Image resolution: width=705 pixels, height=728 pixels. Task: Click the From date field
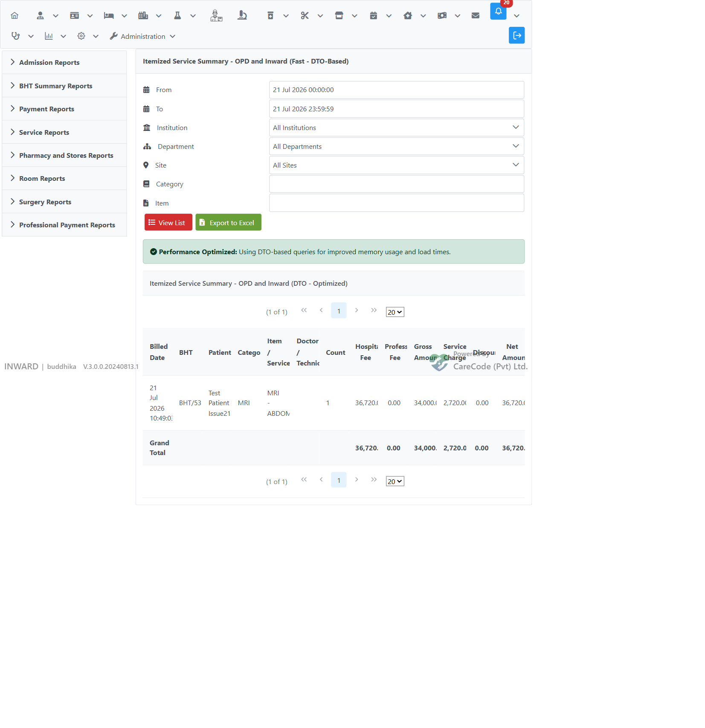pos(396,90)
